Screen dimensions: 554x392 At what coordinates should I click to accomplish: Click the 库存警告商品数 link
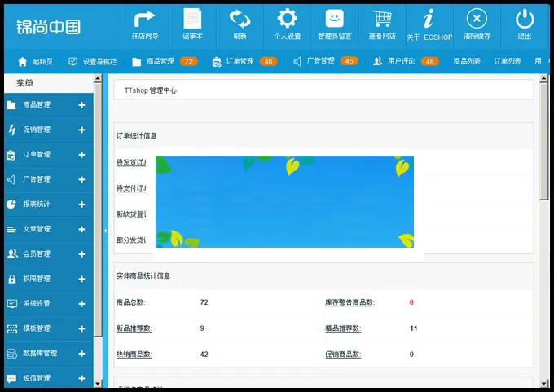[350, 302]
